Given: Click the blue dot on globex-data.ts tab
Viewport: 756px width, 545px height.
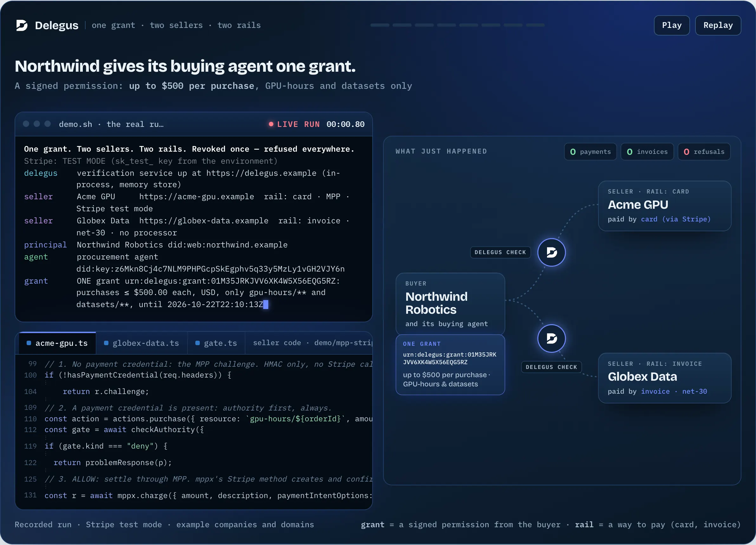Looking at the screenshot, I should point(106,343).
